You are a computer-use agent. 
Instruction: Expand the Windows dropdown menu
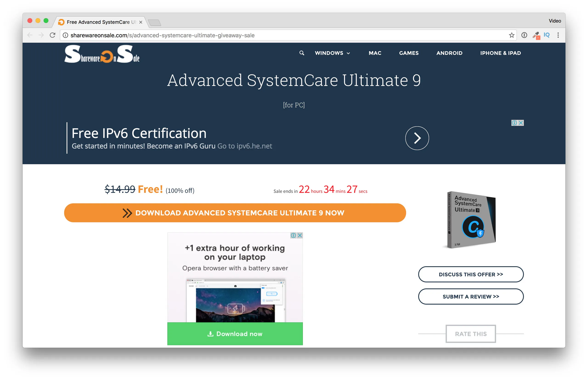click(x=332, y=53)
